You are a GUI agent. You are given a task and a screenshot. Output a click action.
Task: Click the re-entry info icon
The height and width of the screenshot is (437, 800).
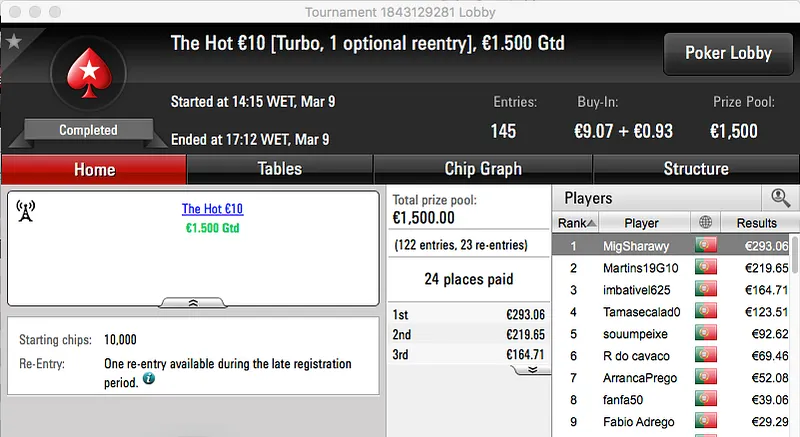tap(148, 380)
